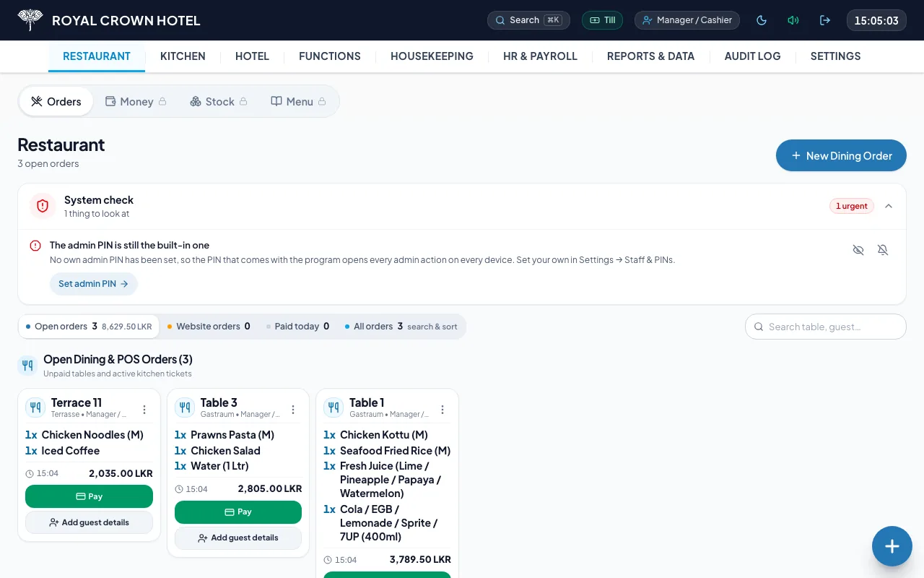Click the Terrace 11 card title
This screenshot has width=924, height=578.
tap(77, 402)
